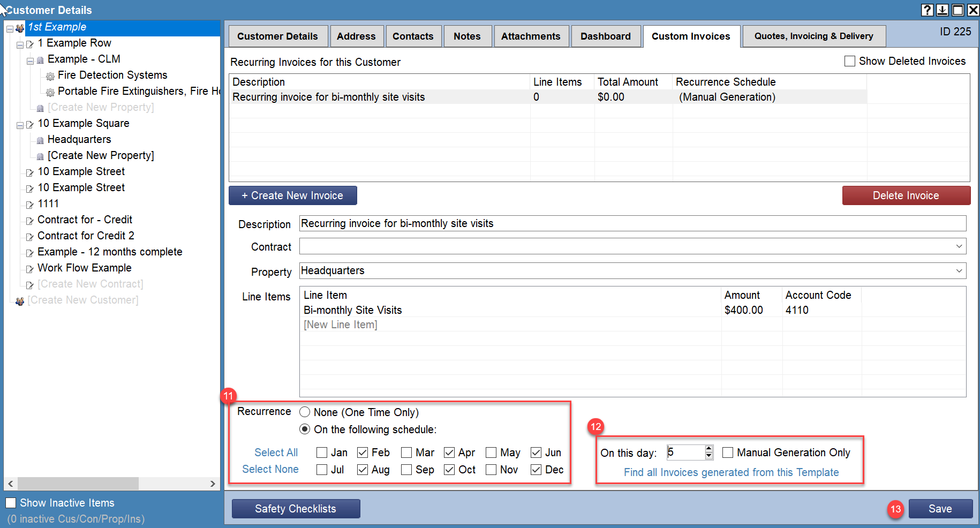Check the May month checkbox
The height and width of the screenshot is (528, 980).
pyautogui.click(x=491, y=452)
